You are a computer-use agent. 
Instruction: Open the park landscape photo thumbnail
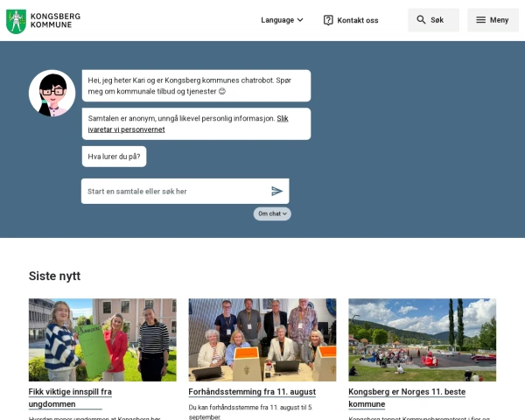pyautogui.click(x=423, y=340)
